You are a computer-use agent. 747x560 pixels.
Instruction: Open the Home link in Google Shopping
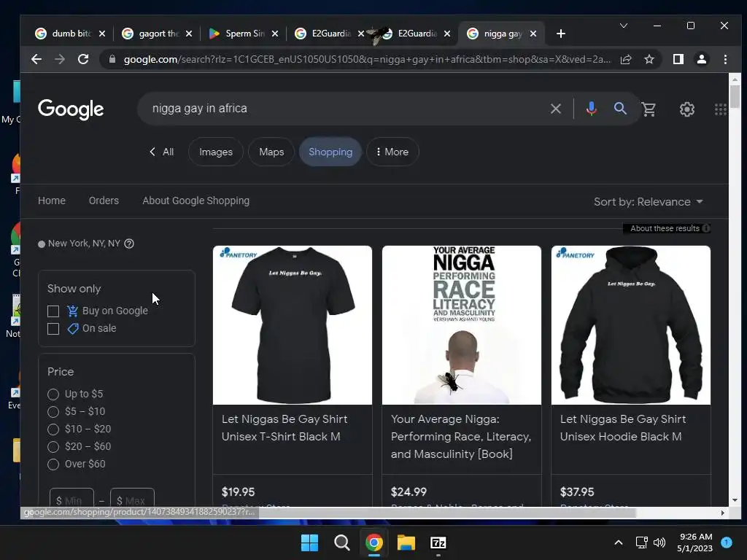[x=52, y=201]
